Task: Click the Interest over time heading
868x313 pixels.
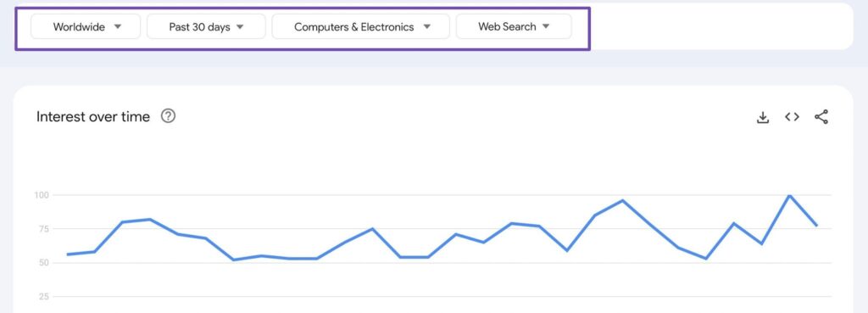Action: (93, 117)
